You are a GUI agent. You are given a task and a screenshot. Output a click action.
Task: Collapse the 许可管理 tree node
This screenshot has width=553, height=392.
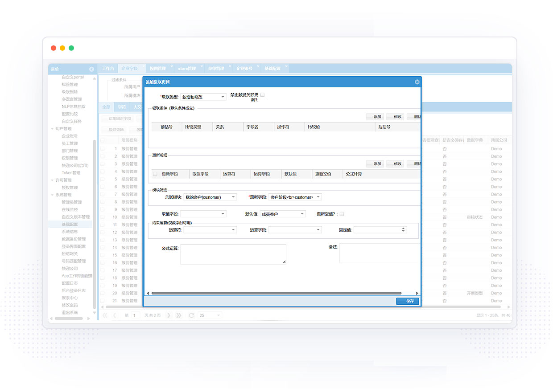pyautogui.click(x=52, y=180)
